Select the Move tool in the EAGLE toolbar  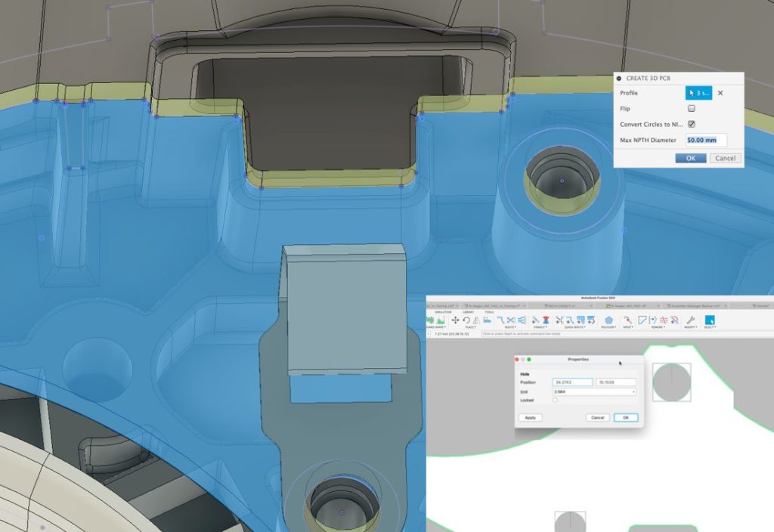pos(455,319)
